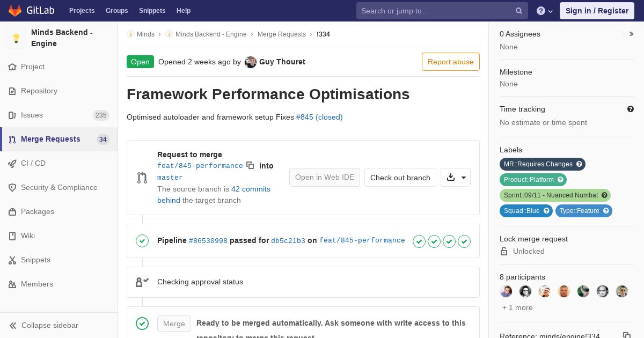644x338 pixels.
Task: Show the +1 more participants
Action: pyautogui.click(x=517, y=307)
